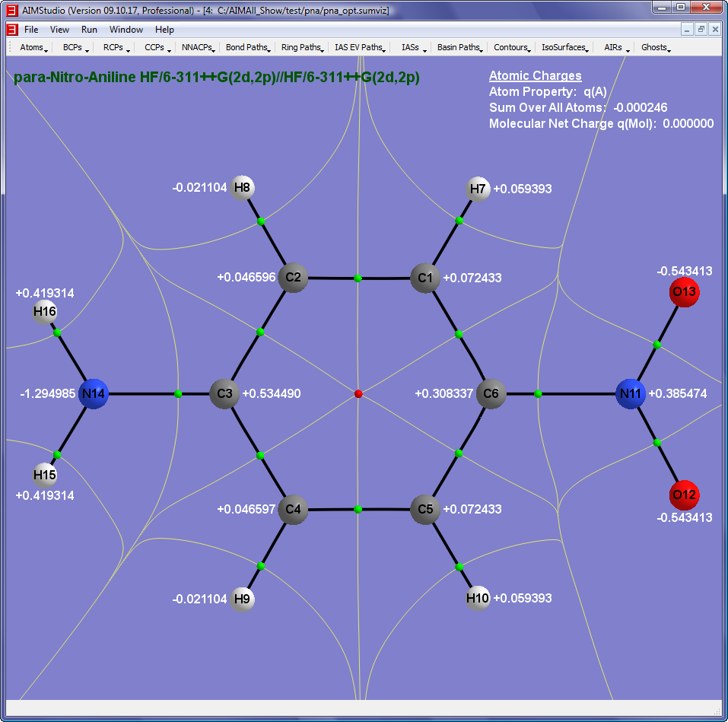The image size is (728, 722).
Task: Click the AIMStudio icon in title bar
Action: pyautogui.click(x=11, y=8)
